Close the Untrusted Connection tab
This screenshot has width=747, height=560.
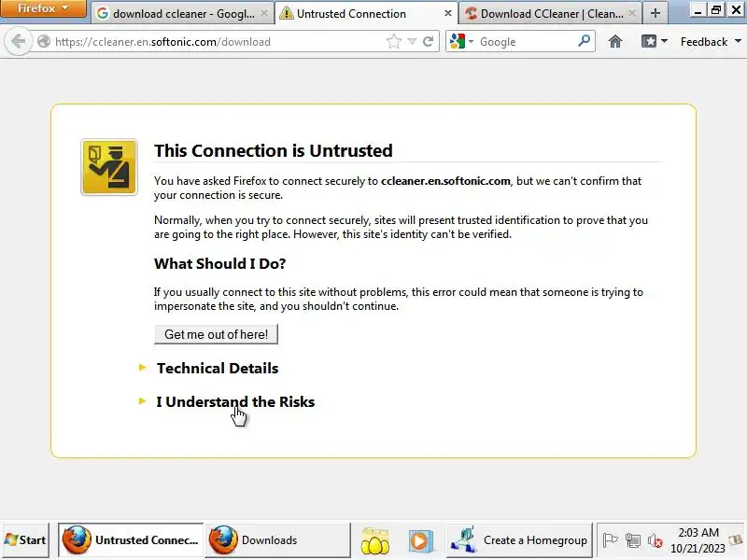pos(448,13)
